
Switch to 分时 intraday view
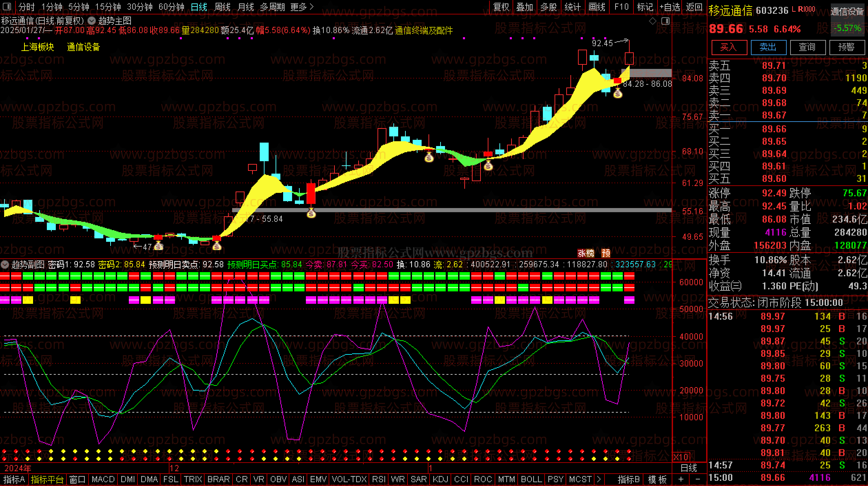click(x=27, y=7)
